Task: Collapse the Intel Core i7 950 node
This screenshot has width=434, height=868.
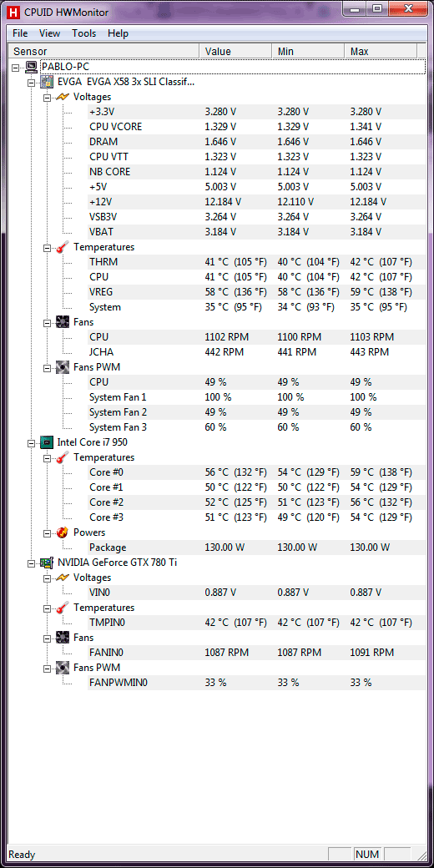Action: [32, 442]
